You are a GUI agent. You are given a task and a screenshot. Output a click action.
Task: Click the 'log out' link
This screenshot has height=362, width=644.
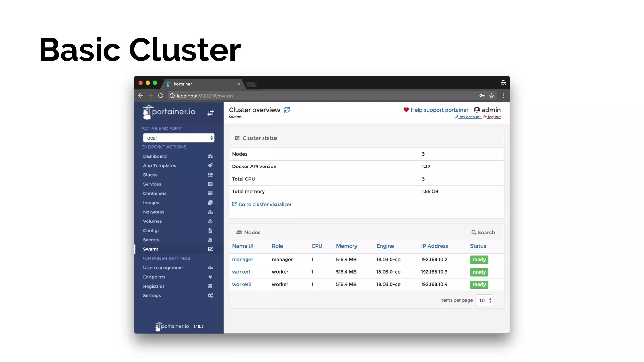click(492, 117)
